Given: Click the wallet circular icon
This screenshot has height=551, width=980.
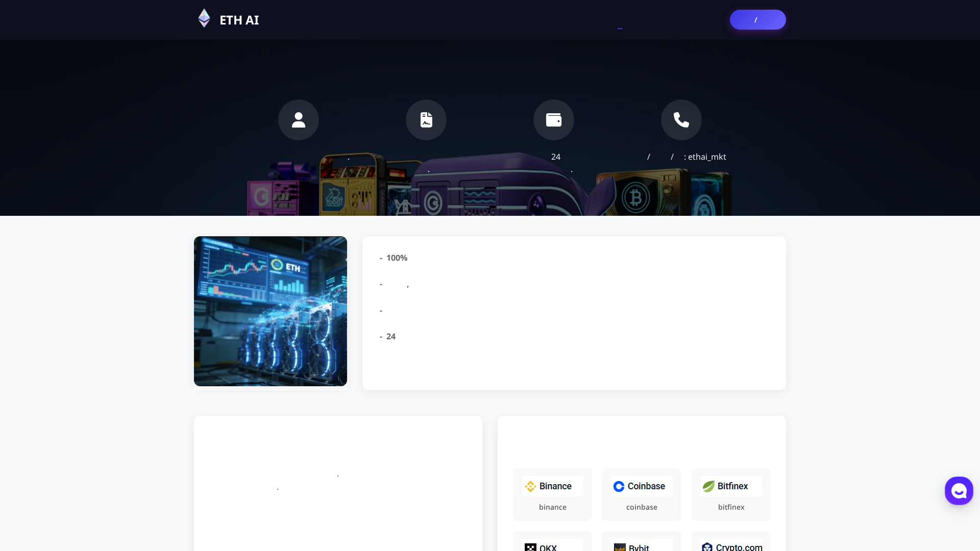Looking at the screenshot, I should tap(553, 119).
